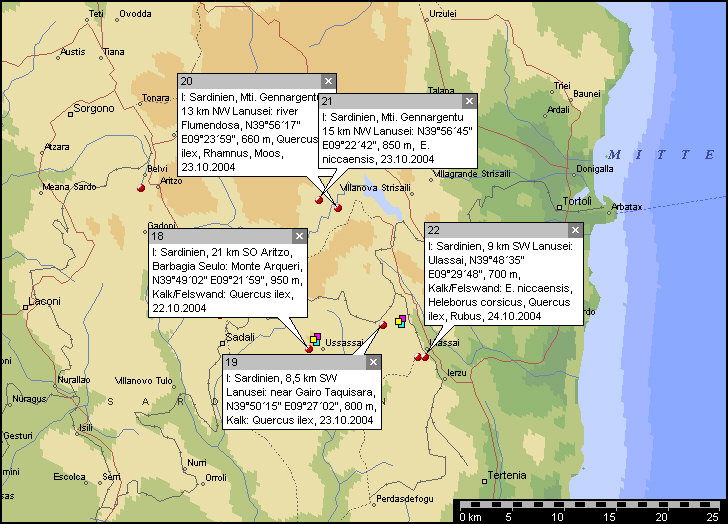This screenshot has width=728, height=524.
Task: Close the note 19 popup
Action: (373, 362)
